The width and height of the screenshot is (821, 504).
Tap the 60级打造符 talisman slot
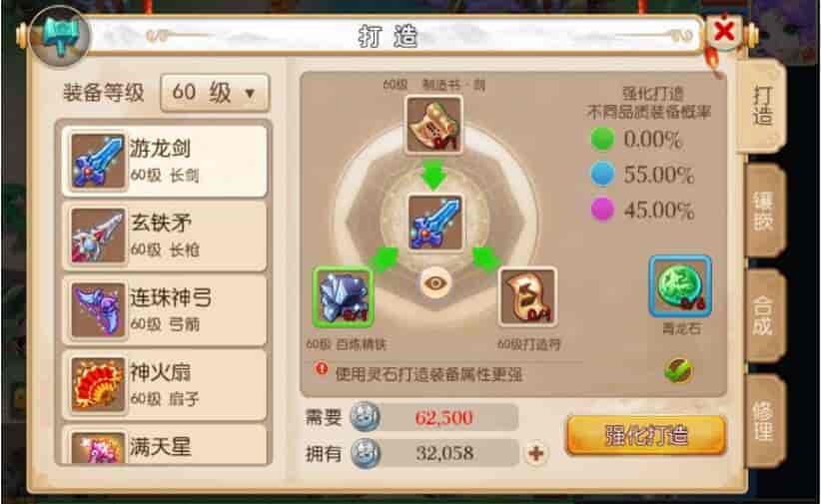click(527, 296)
